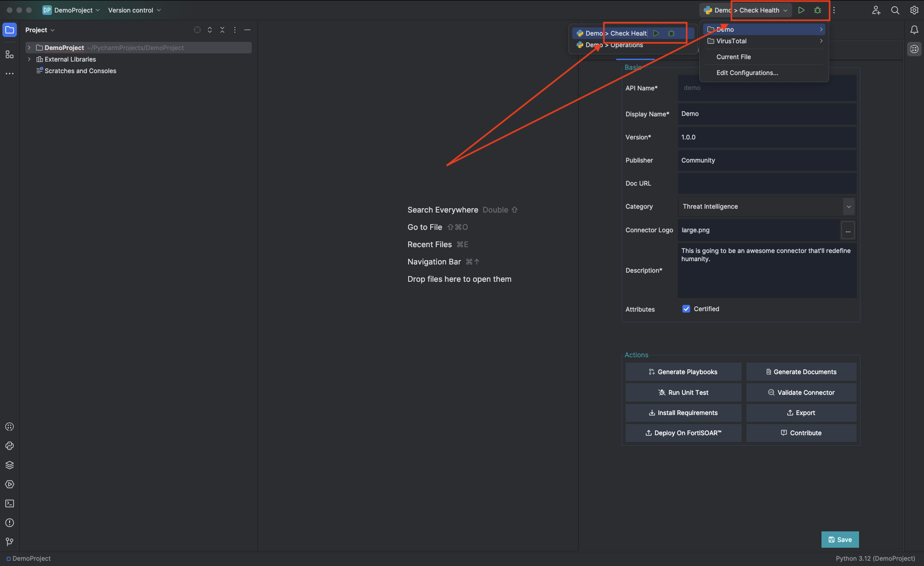
Task: Open the Structure tool window icon
Action: click(x=10, y=54)
